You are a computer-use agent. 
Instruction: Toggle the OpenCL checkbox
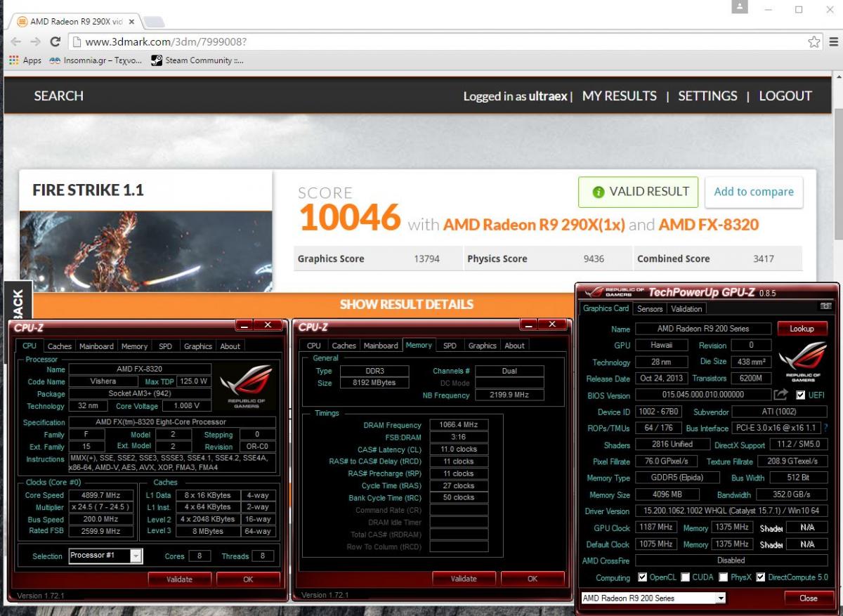[642, 577]
